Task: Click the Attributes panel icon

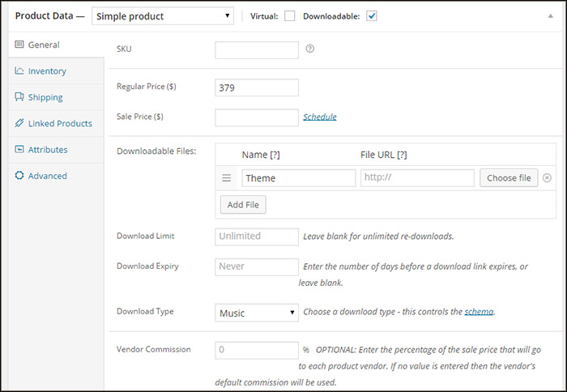Action: pyautogui.click(x=19, y=149)
